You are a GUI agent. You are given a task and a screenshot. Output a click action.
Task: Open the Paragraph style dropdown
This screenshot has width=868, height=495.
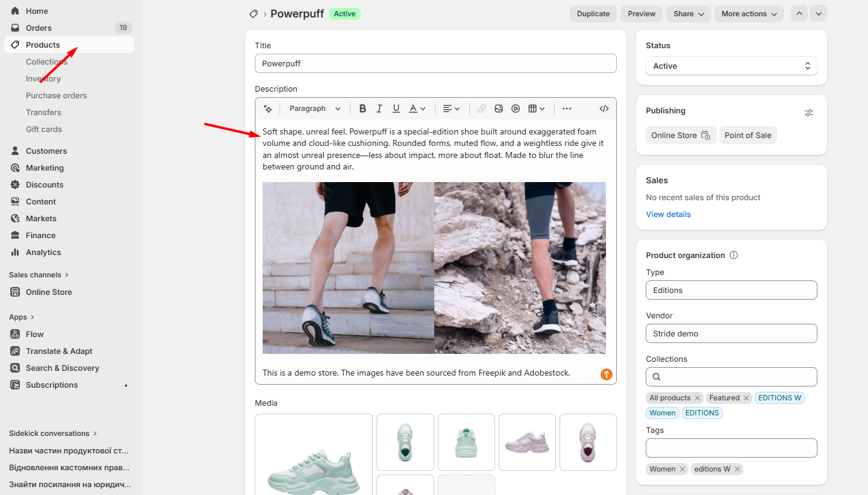[x=315, y=109]
